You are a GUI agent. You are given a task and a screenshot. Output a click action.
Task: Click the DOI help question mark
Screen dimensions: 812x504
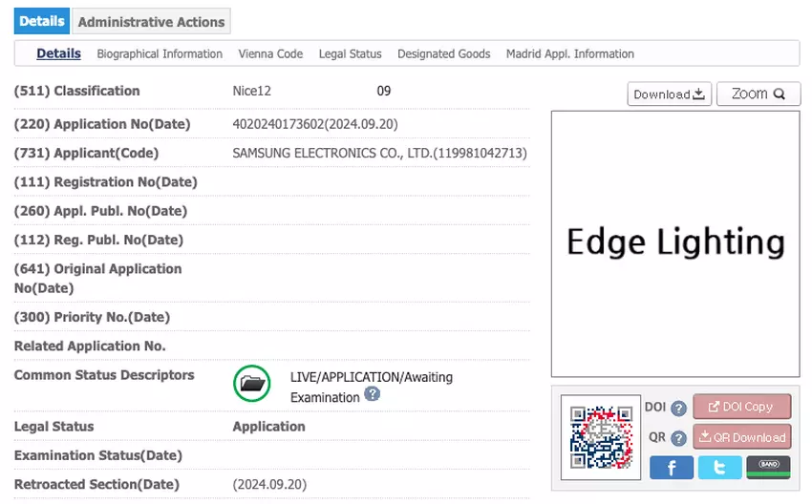678,409
